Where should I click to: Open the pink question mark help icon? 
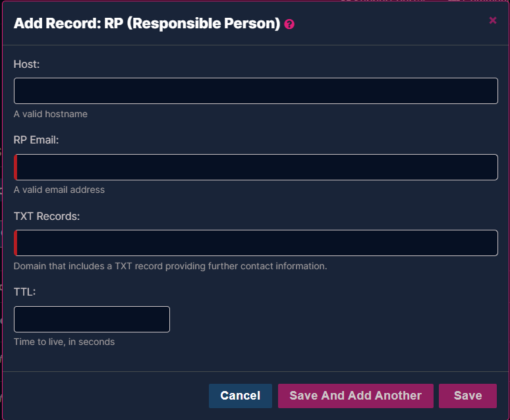pyautogui.click(x=289, y=24)
